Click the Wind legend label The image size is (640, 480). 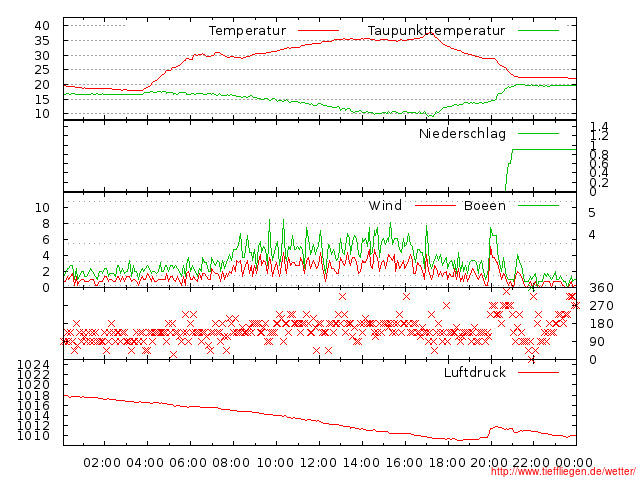click(385, 205)
